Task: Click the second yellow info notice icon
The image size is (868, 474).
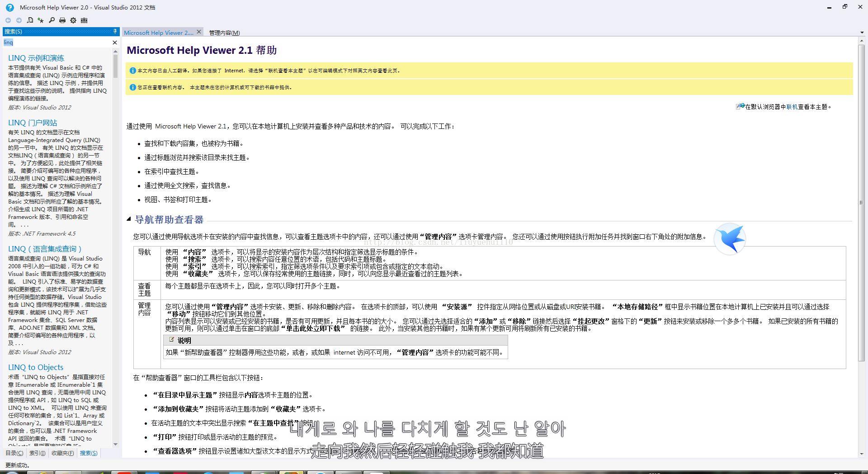Action: (x=132, y=87)
